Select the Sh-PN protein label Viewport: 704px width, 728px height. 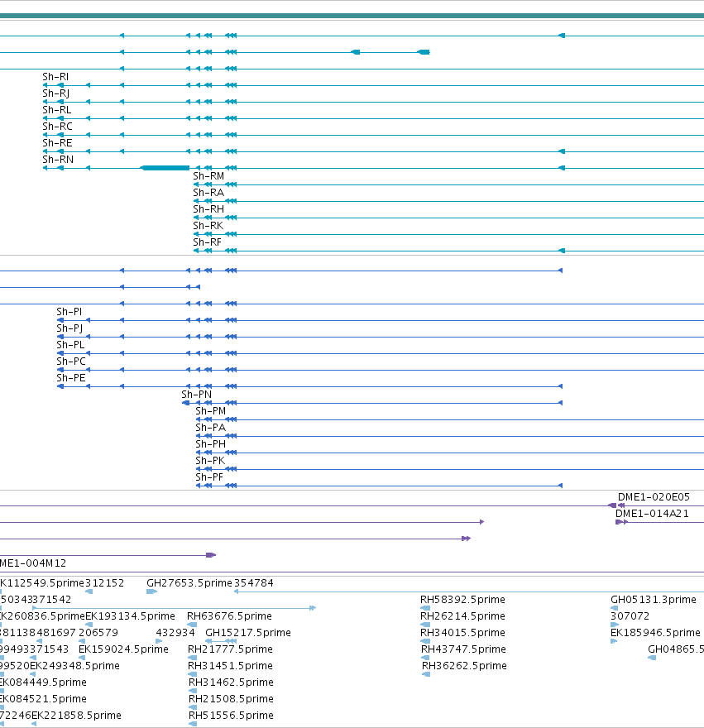pyautogui.click(x=196, y=395)
